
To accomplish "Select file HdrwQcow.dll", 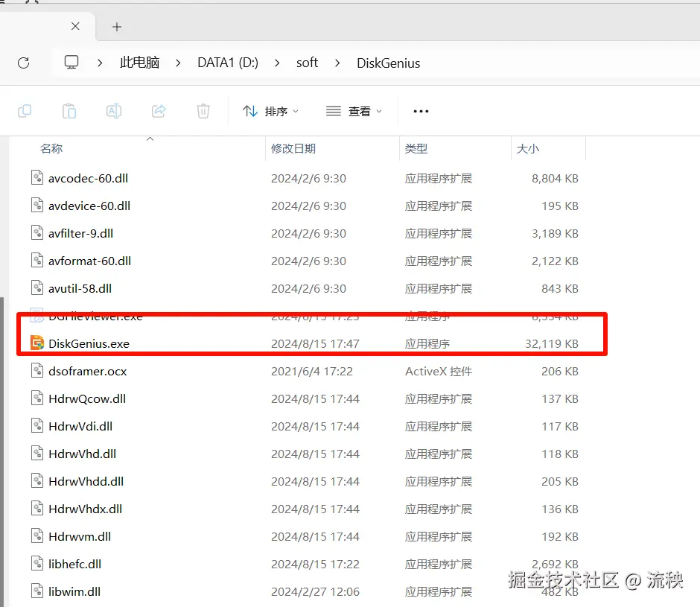I will pos(87,399).
